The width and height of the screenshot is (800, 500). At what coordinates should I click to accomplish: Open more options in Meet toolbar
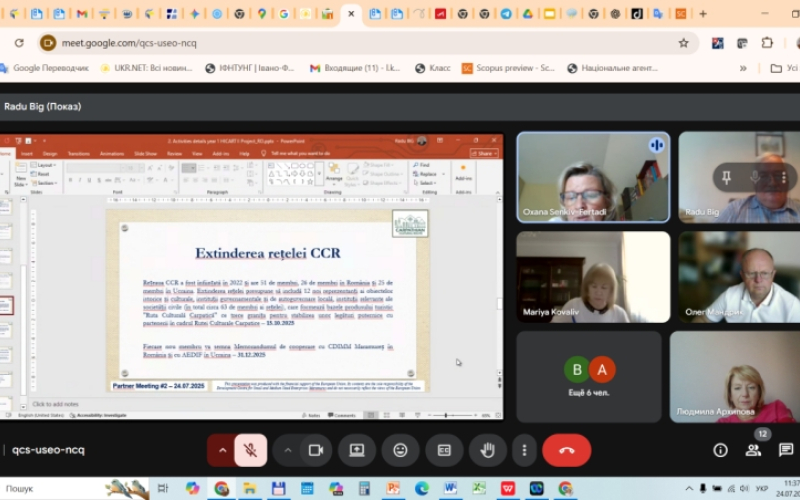pyautogui.click(x=524, y=450)
